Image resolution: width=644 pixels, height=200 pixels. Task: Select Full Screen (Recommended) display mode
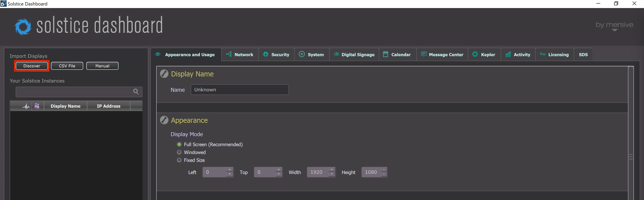coord(179,144)
